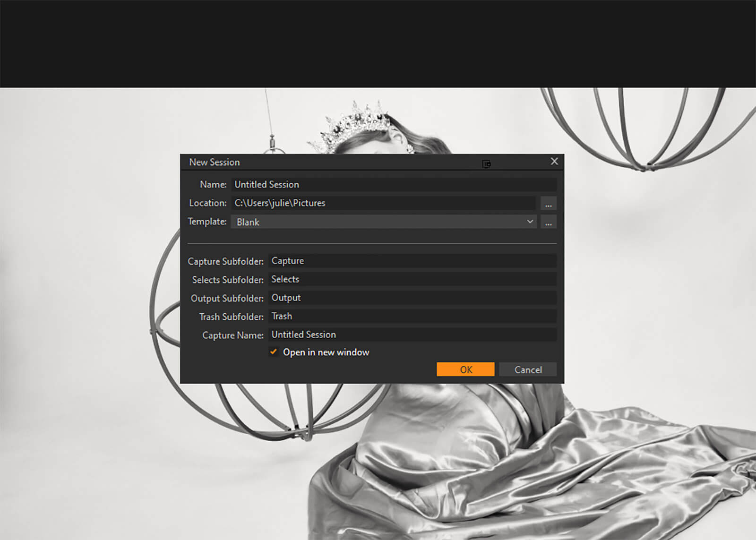Focus the Location path field

click(383, 203)
